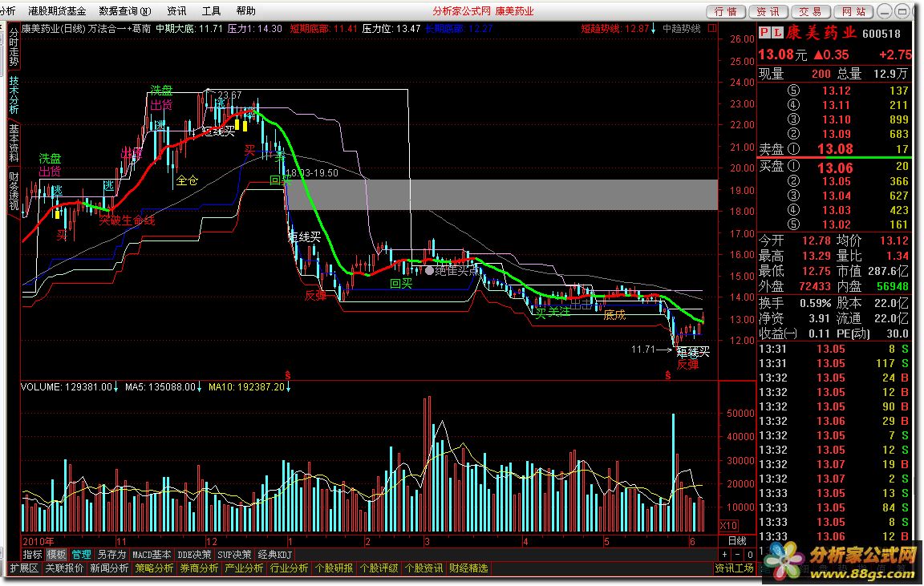Image resolution: width=924 pixels, height=586 pixels.
Task: Click the current price 13.08元
Action: pos(782,55)
